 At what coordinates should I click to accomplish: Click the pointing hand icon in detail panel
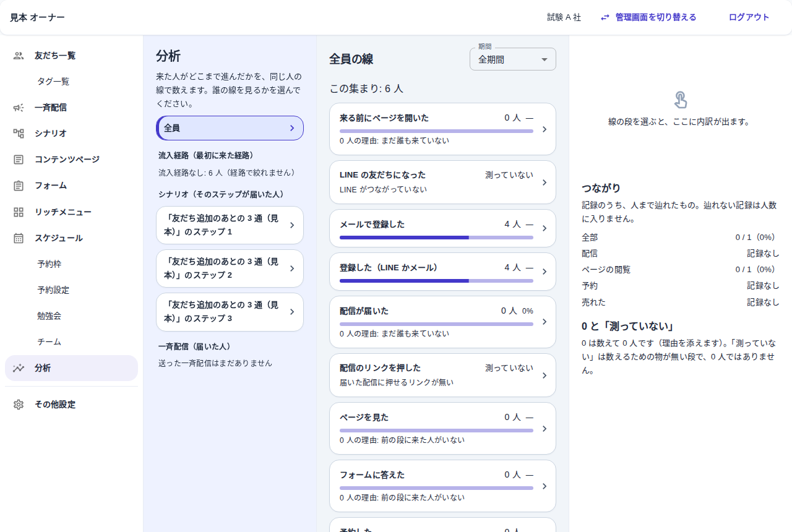tap(680, 100)
